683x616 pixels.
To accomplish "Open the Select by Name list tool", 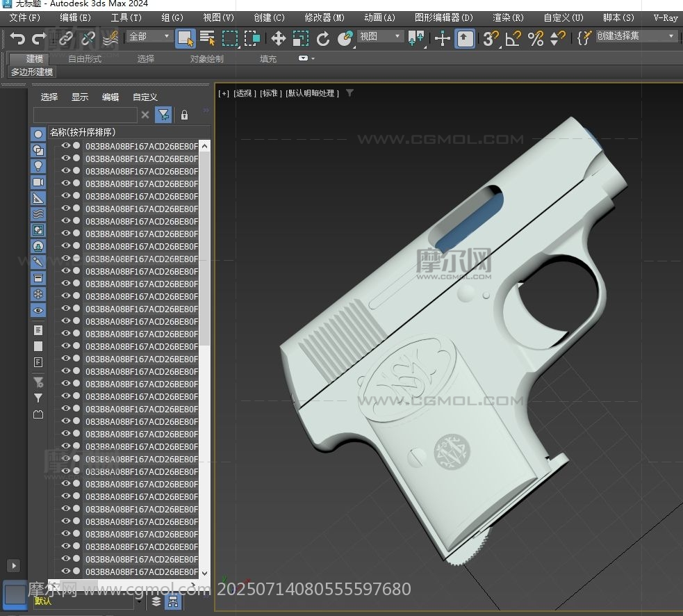I will (207, 38).
